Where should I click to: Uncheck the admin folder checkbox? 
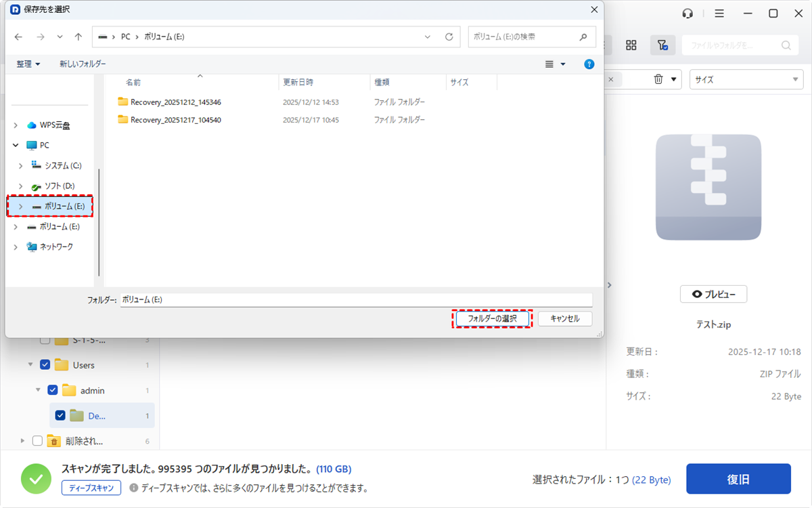click(x=53, y=391)
